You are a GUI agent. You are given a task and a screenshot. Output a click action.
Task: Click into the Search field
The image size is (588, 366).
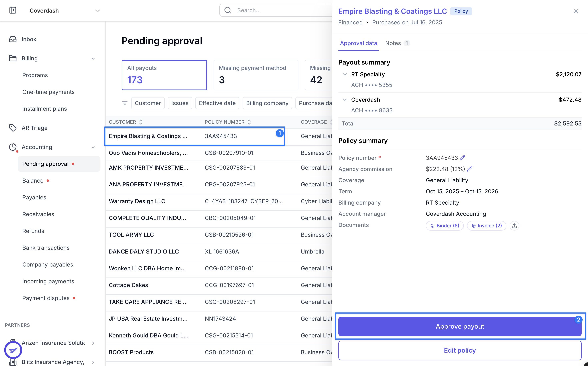click(276, 10)
